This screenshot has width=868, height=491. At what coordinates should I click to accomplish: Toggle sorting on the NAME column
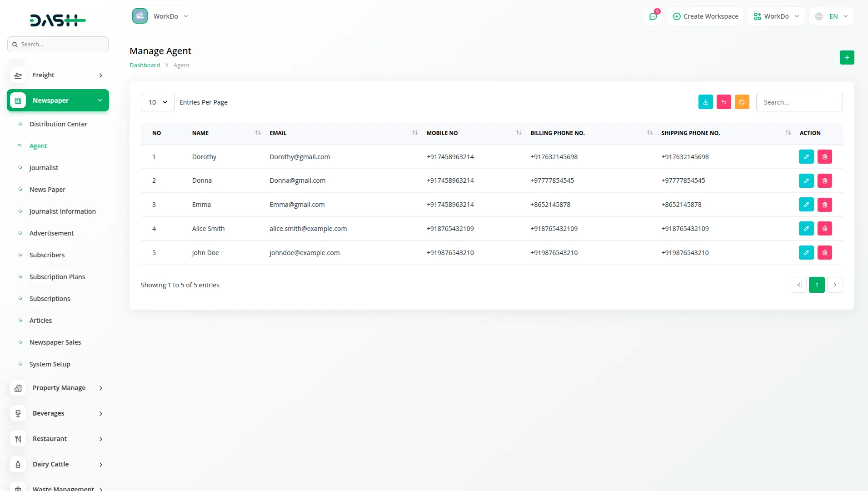point(258,133)
